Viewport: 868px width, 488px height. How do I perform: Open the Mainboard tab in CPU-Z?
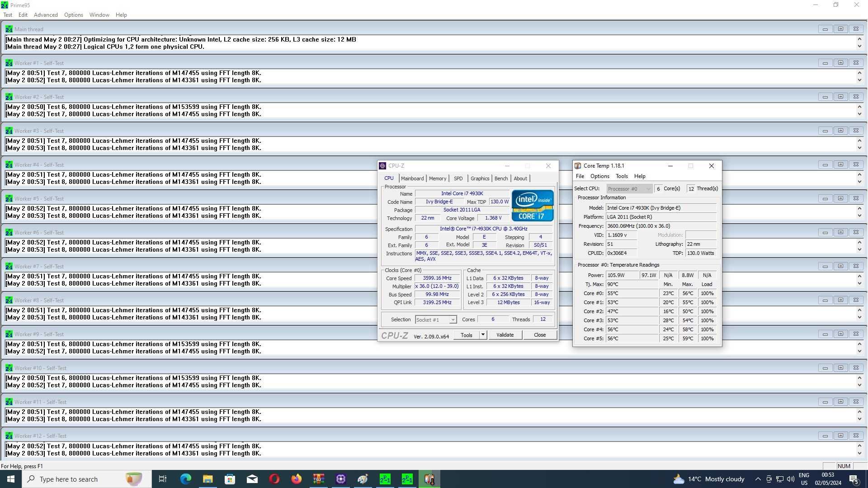412,178
